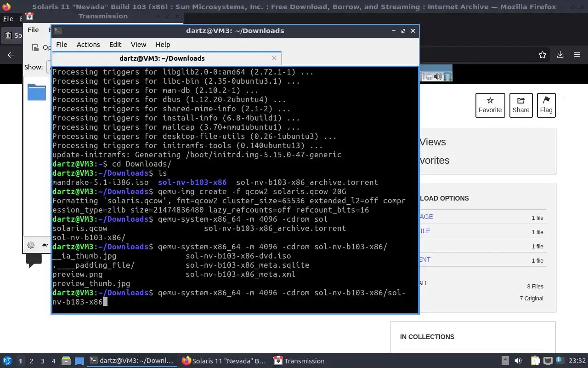Click the '7 Original' link
The image size is (588, 368).
pyautogui.click(x=531, y=299)
